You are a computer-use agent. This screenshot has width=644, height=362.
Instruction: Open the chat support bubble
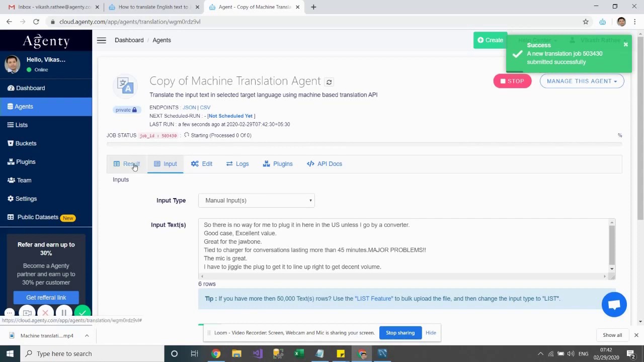coord(614,304)
